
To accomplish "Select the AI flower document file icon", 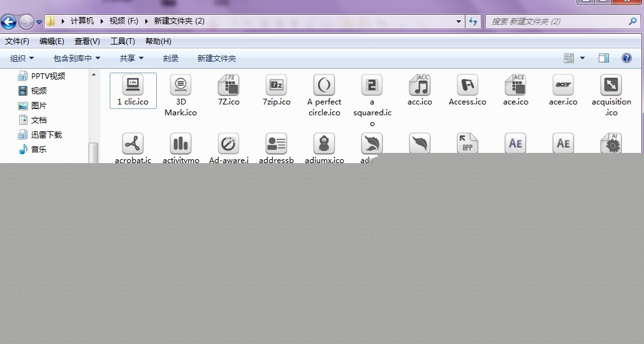I will point(611,143).
